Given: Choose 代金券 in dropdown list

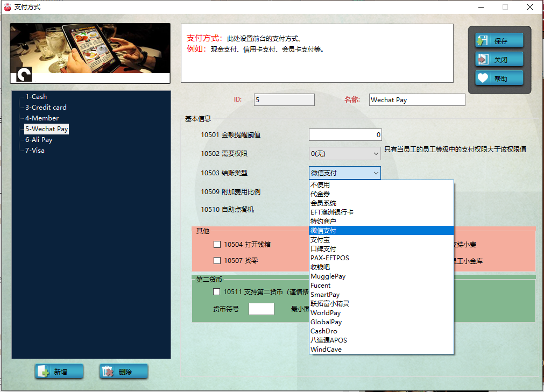Looking at the screenshot, I should point(381,194).
